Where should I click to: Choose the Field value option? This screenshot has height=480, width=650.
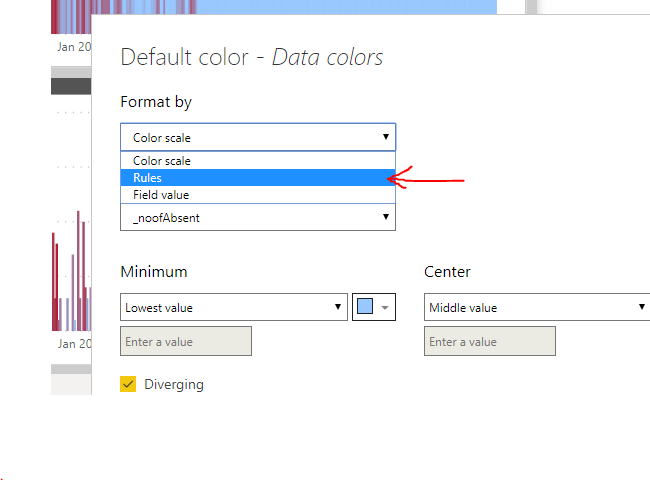(258, 194)
